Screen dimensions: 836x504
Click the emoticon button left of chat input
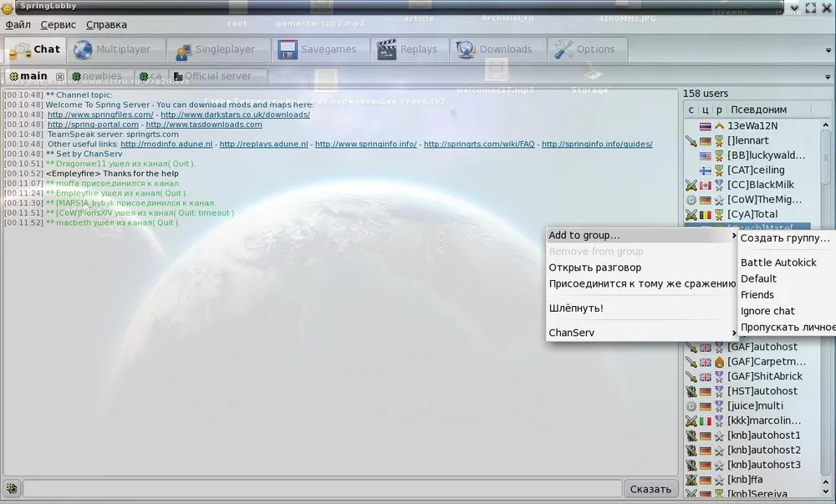pyautogui.click(x=12, y=489)
